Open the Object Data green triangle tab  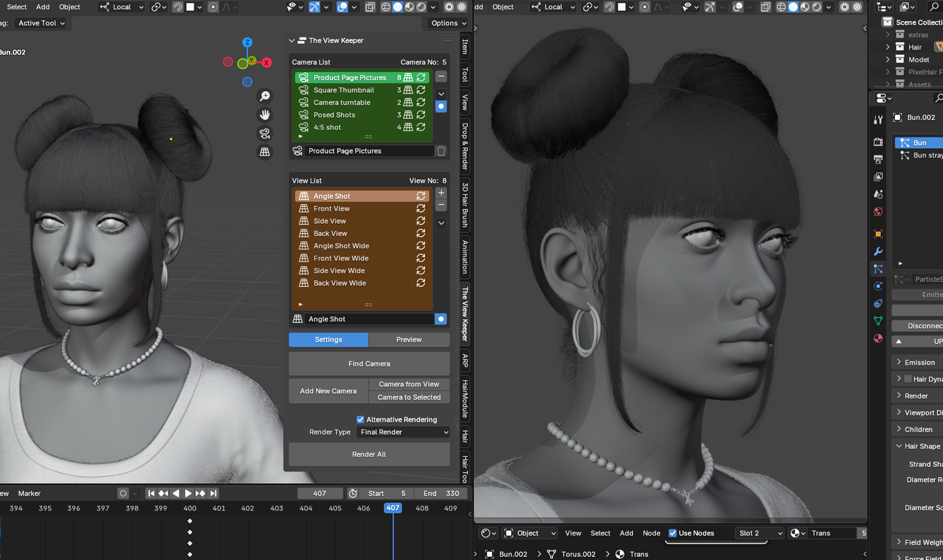(x=878, y=321)
